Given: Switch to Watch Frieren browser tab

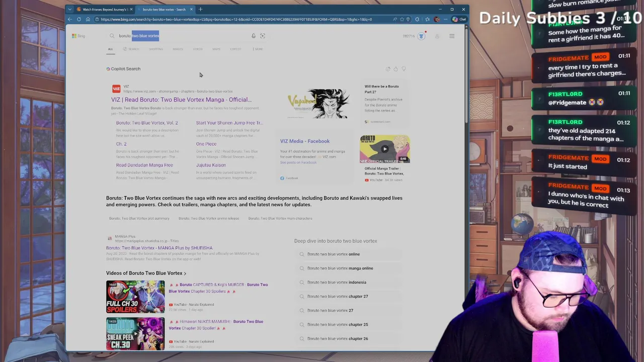Looking at the screenshot, I should point(105,9).
